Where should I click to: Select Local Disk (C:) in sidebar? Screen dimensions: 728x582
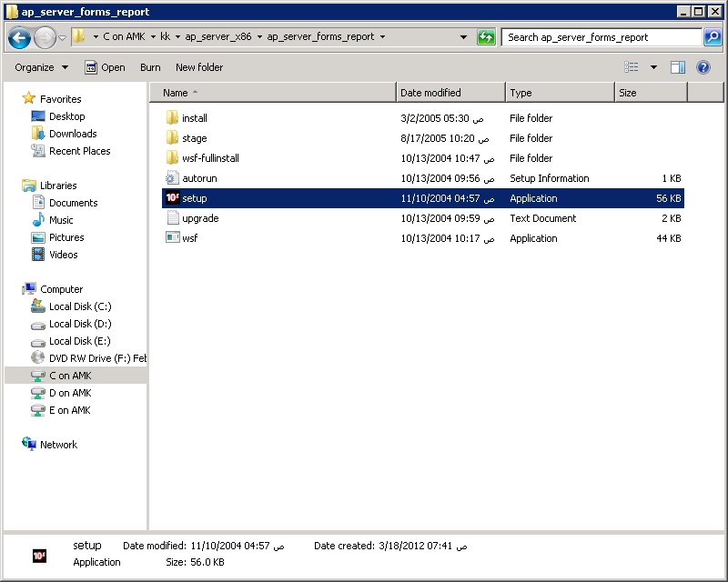[x=79, y=306]
